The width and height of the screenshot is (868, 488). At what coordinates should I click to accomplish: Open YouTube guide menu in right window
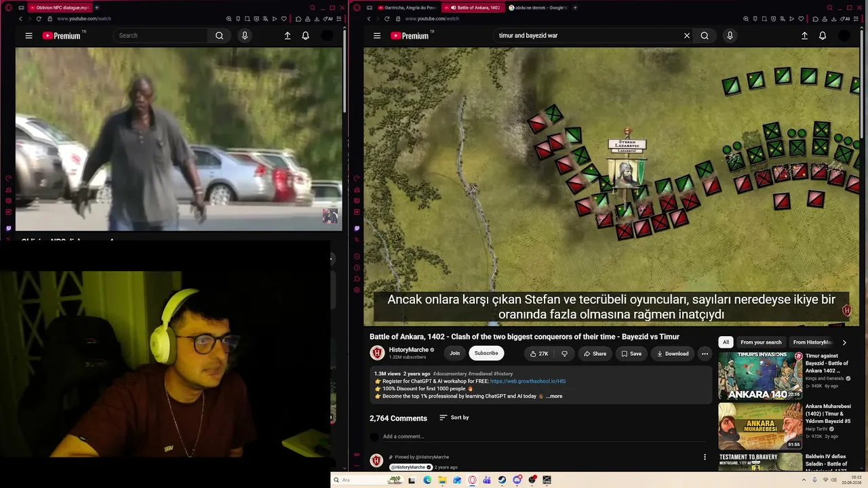pos(377,36)
